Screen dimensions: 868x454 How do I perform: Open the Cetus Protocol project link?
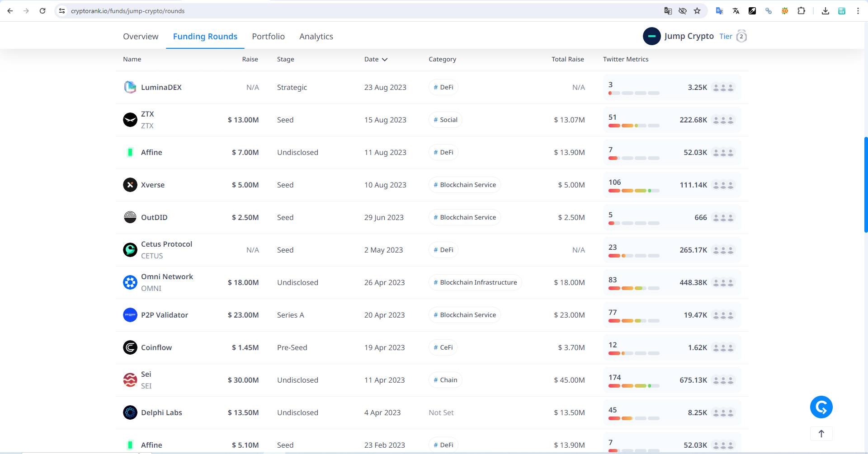(x=166, y=244)
